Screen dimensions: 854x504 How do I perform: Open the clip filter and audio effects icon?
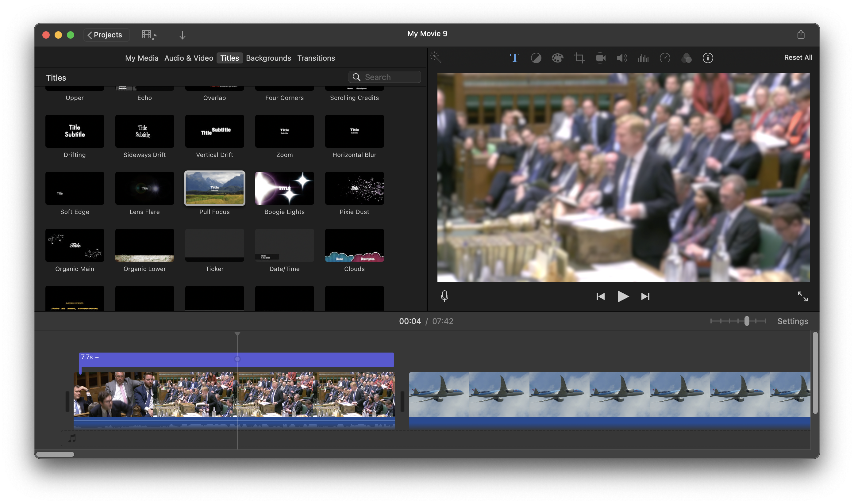click(686, 58)
